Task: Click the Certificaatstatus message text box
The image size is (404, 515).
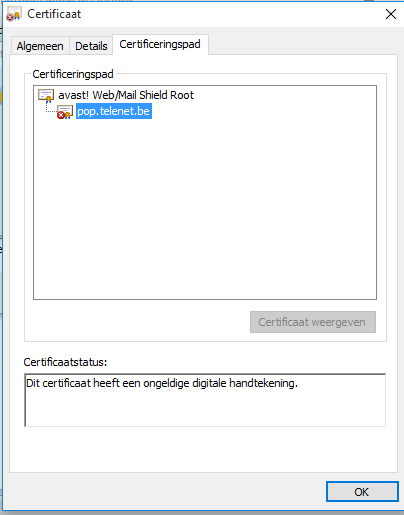Action: [x=205, y=400]
